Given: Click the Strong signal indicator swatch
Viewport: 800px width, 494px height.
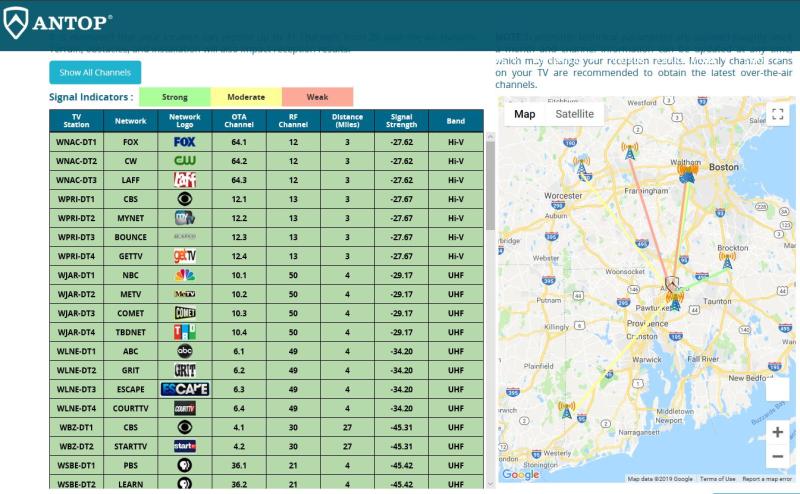Looking at the screenshot, I should [x=174, y=97].
